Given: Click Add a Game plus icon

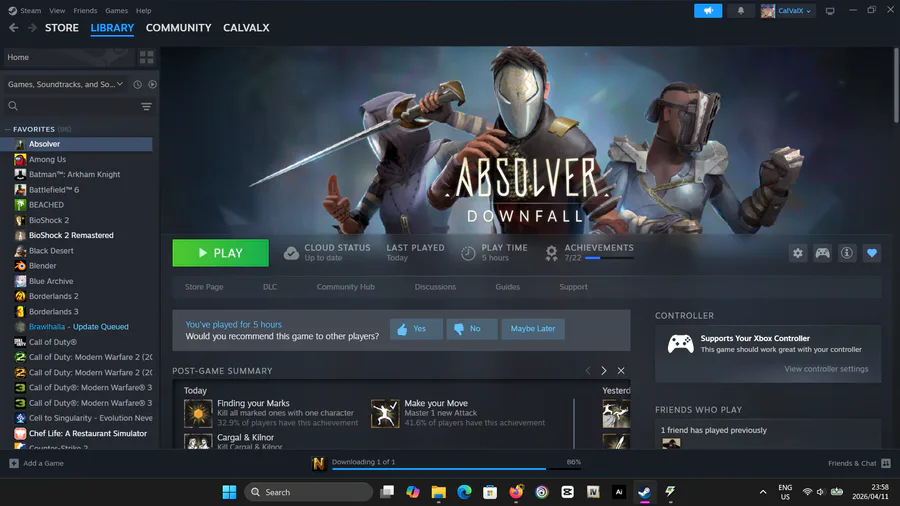Looking at the screenshot, I should point(14,463).
